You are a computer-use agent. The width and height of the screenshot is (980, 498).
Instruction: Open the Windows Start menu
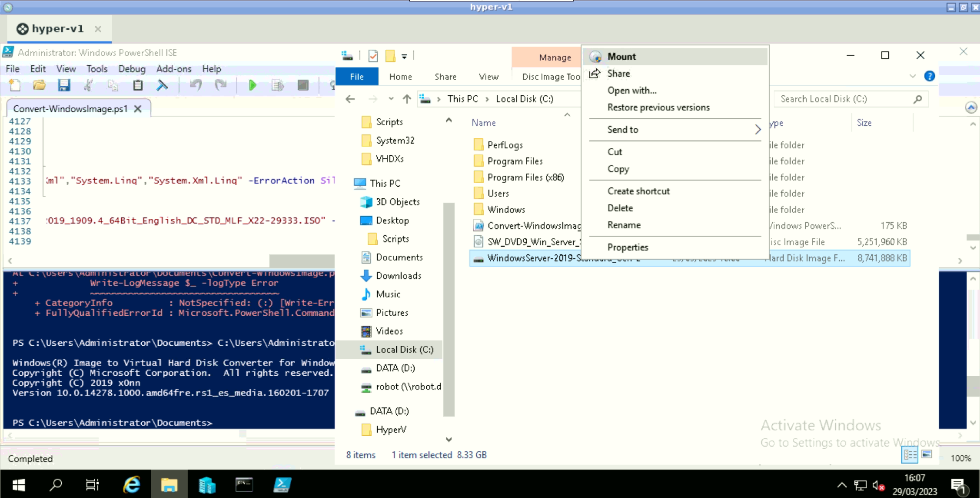click(x=19, y=485)
